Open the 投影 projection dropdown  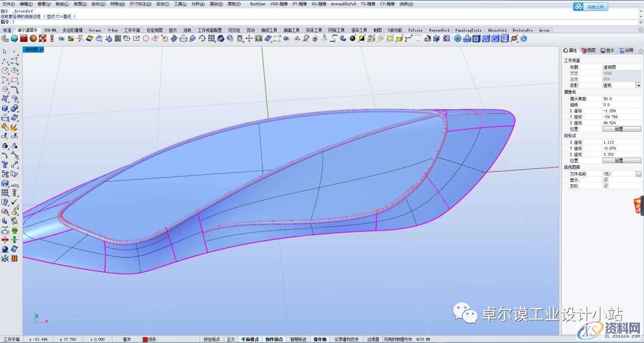tap(638, 85)
